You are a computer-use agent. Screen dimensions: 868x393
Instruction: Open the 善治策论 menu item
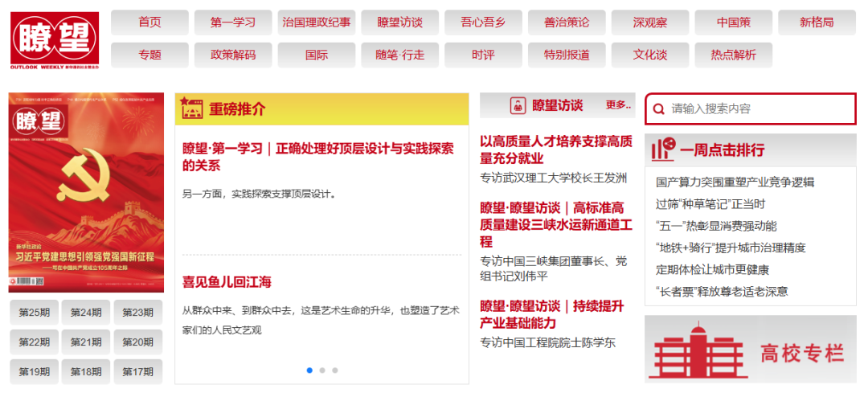[x=567, y=23]
